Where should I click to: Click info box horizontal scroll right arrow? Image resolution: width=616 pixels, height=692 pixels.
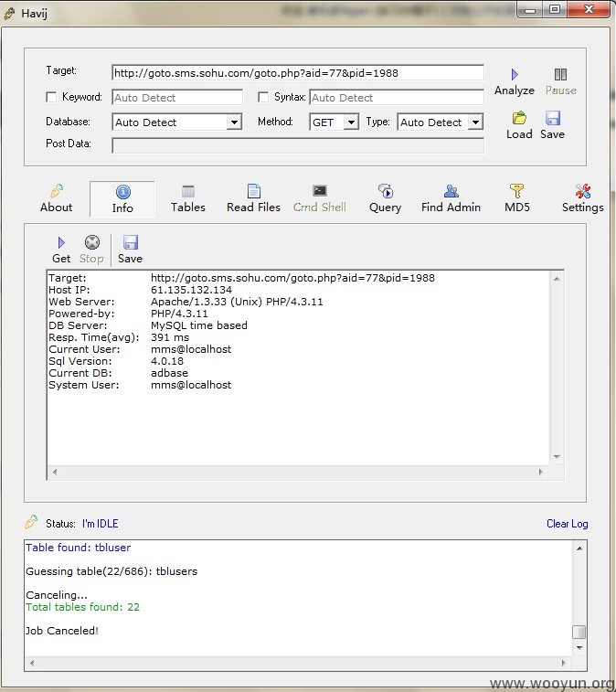point(540,472)
